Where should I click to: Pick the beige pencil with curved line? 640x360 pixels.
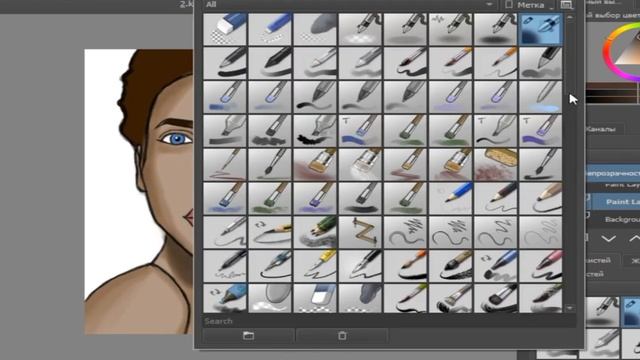[x=541, y=198]
